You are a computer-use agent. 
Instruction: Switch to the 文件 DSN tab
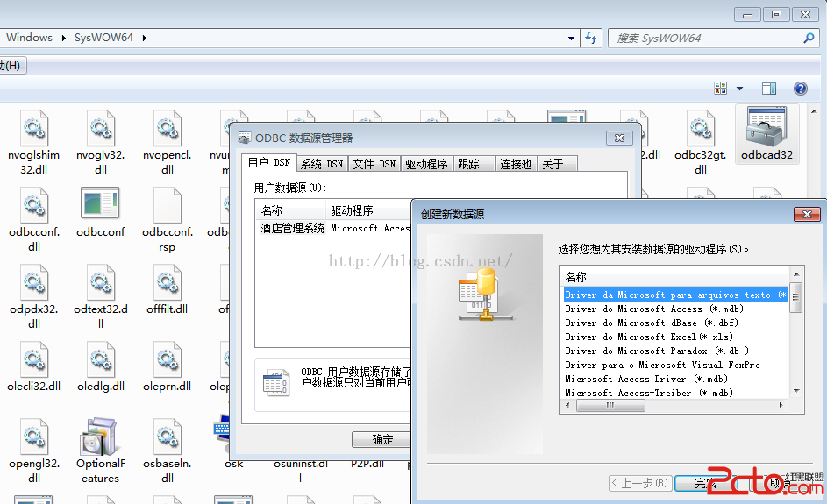pos(374,164)
